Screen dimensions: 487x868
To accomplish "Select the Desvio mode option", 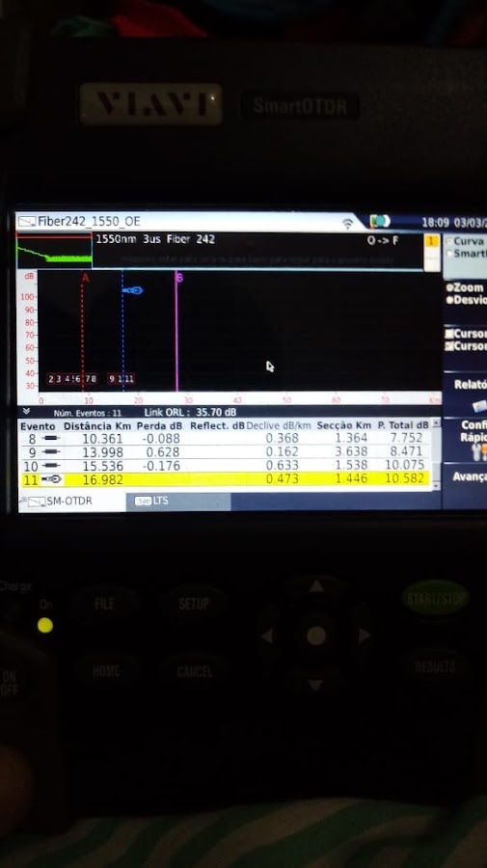I will coord(467,300).
